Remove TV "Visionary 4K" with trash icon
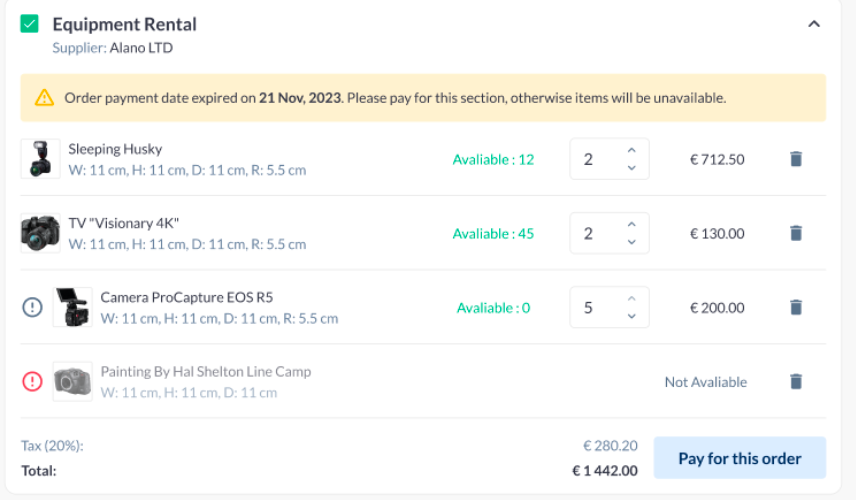Image resolution: width=856 pixels, height=500 pixels. point(796,233)
